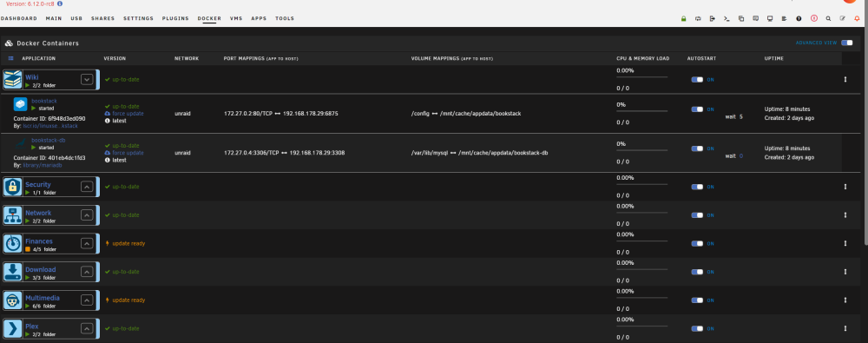868x343 pixels.
Task: Click the monitor info icon in header
Action: [x=770, y=18]
